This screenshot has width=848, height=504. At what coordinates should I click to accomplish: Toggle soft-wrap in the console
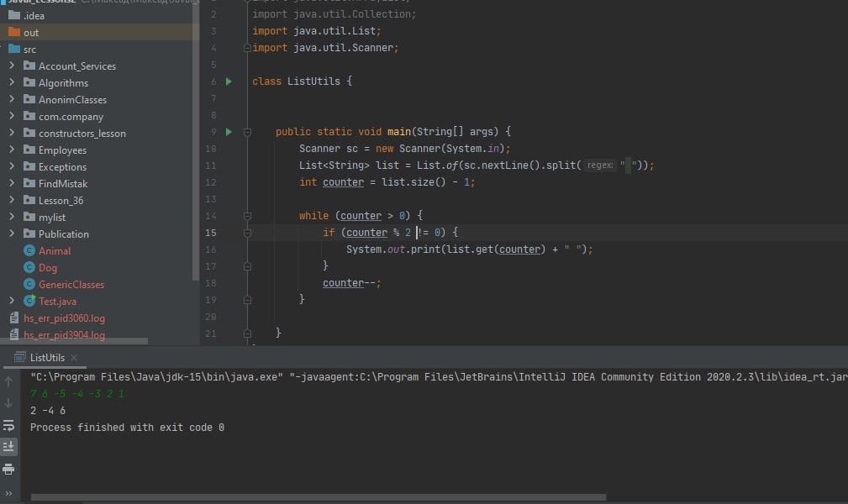[x=8, y=426]
